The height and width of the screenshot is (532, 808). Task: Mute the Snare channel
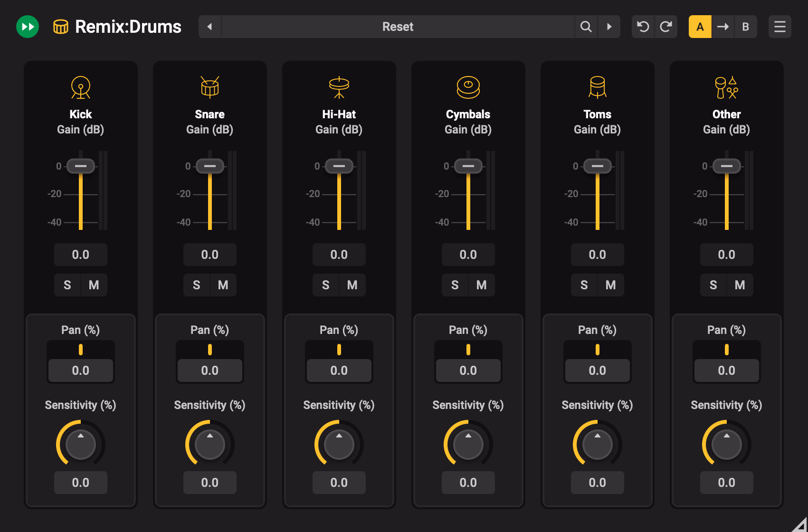coord(223,285)
